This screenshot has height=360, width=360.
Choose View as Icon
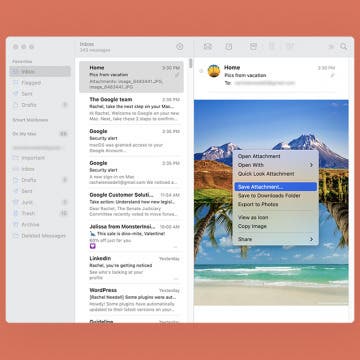tap(275, 217)
